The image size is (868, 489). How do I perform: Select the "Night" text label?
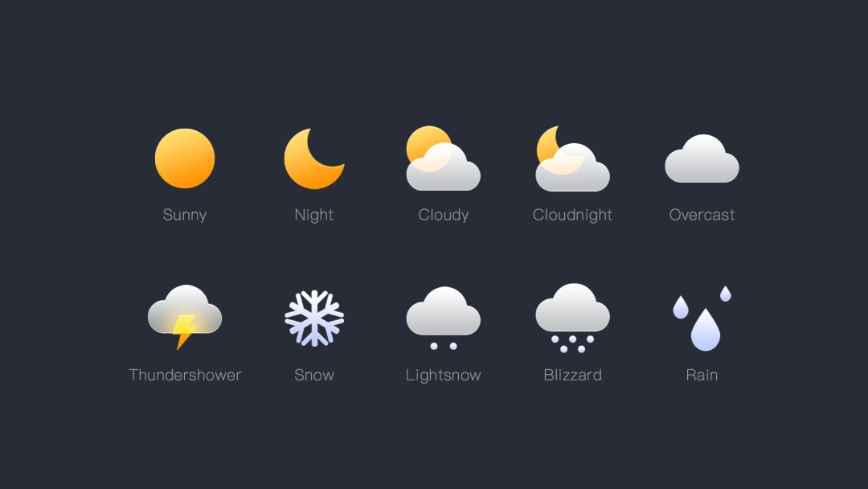point(314,215)
